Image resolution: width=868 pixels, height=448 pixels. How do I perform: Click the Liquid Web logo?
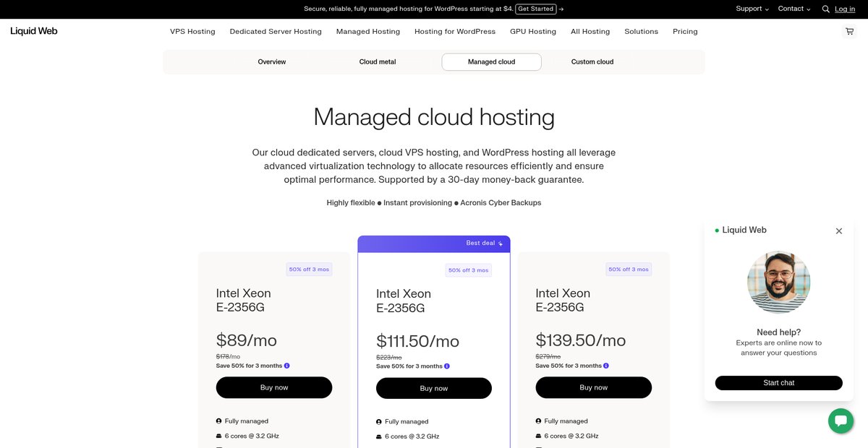(34, 31)
